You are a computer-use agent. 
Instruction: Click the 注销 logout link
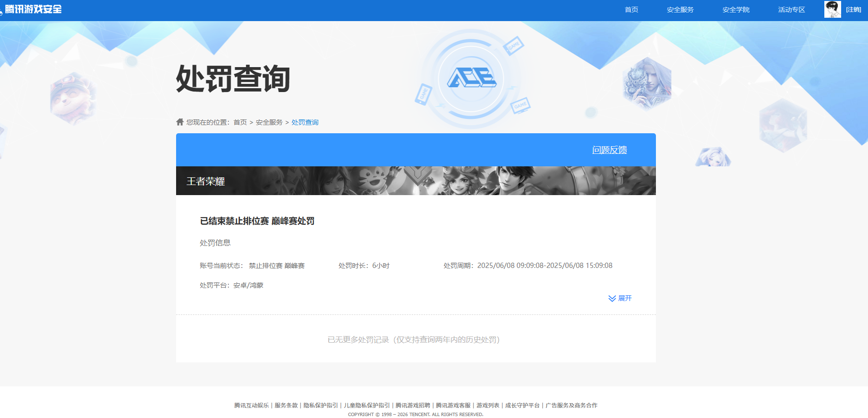tap(854, 10)
